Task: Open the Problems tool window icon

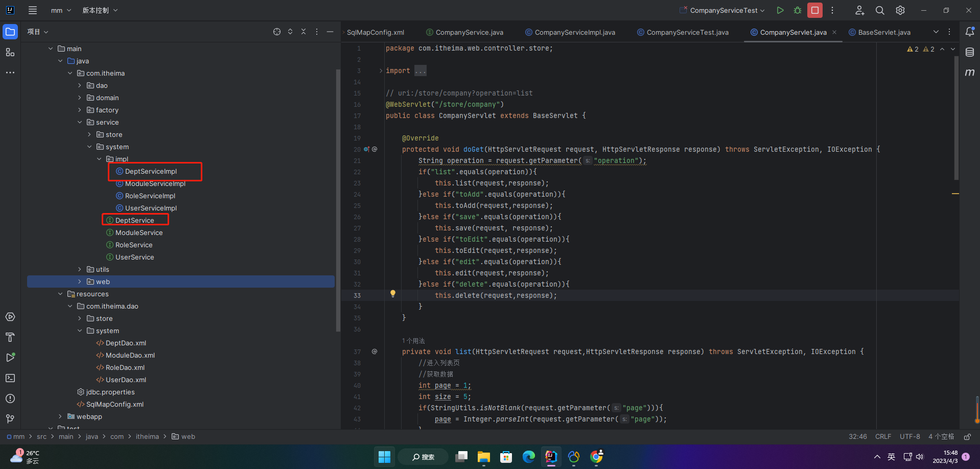Action: tap(10, 398)
